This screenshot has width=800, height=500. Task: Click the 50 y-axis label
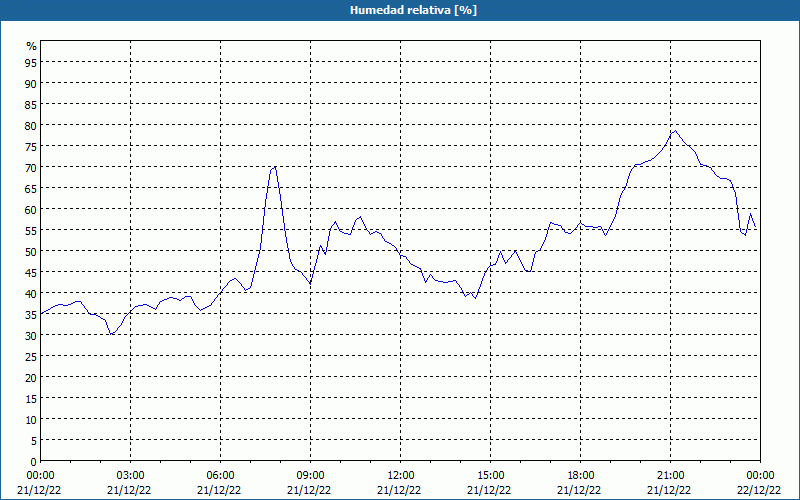(x=31, y=251)
